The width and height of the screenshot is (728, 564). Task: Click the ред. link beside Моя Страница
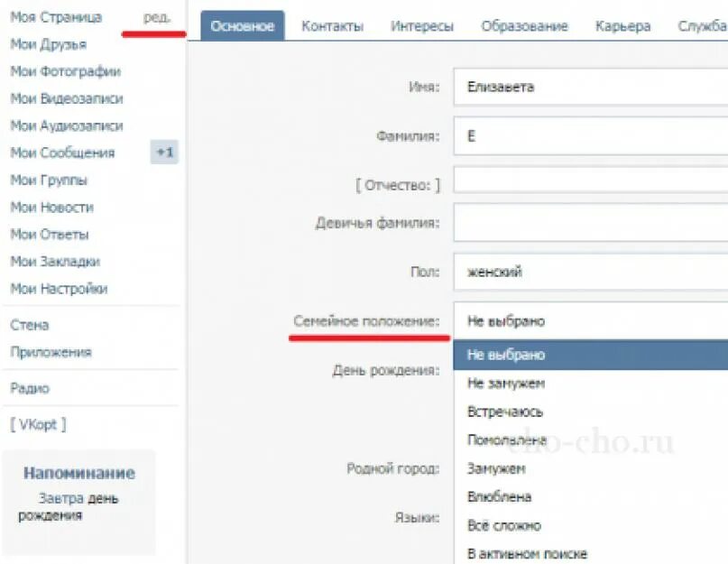(157, 18)
